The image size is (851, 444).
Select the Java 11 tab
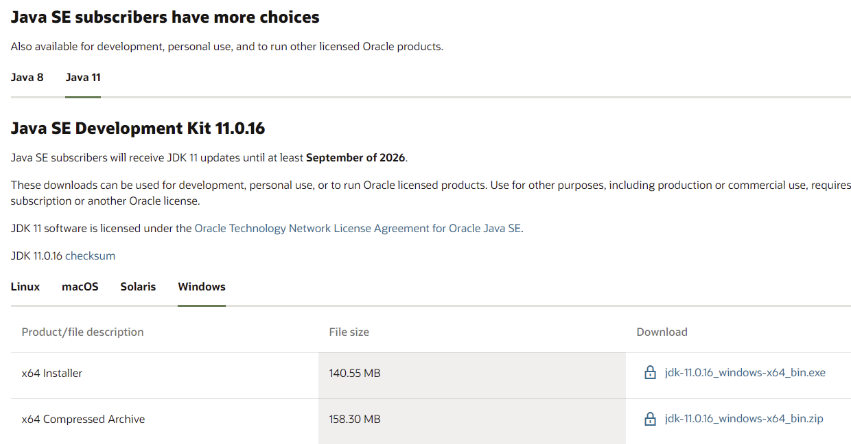click(x=83, y=77)
